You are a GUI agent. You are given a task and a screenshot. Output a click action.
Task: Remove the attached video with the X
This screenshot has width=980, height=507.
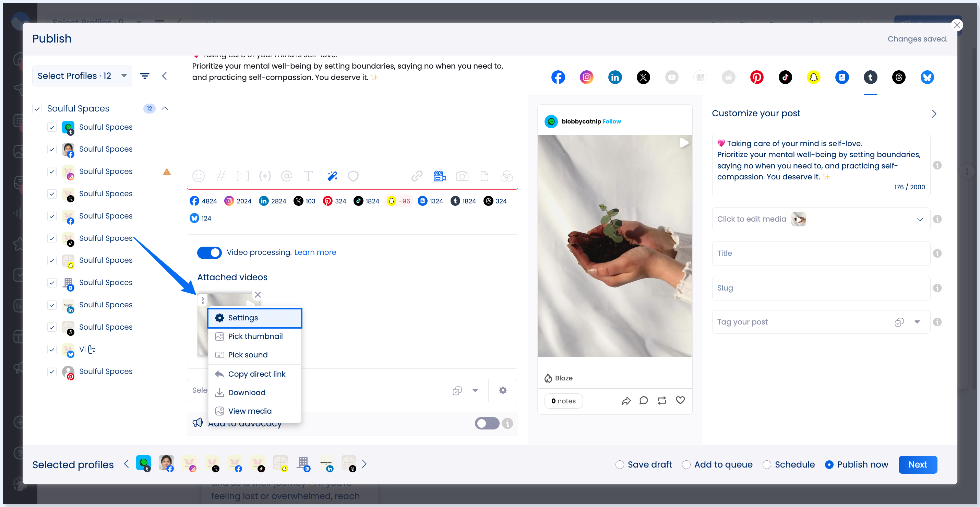258,295
